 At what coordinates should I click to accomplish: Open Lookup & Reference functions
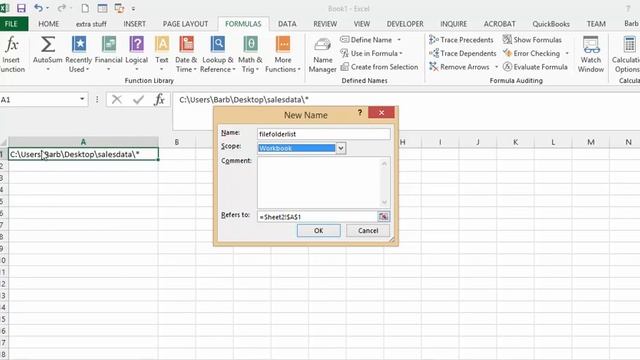[218, 54]
